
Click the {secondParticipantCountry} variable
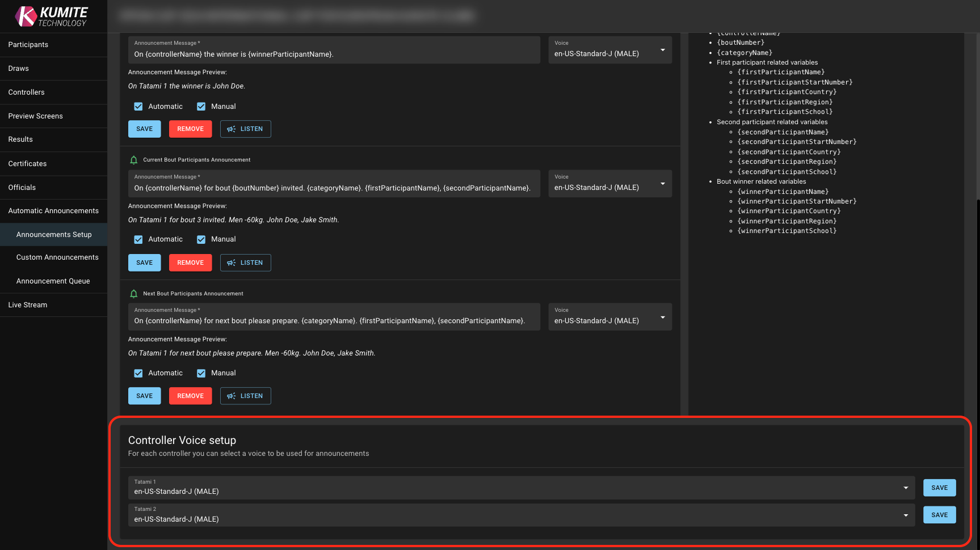click(x=789, y=152)
